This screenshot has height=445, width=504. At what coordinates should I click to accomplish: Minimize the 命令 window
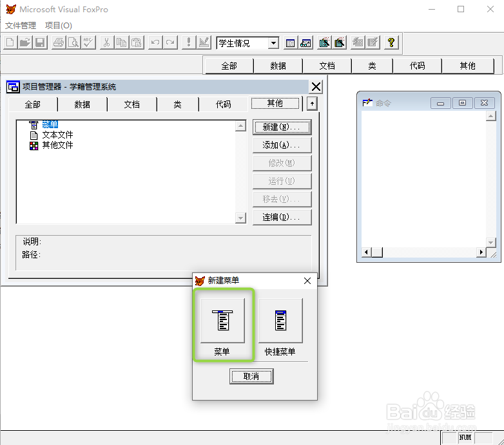pos(440,103)
